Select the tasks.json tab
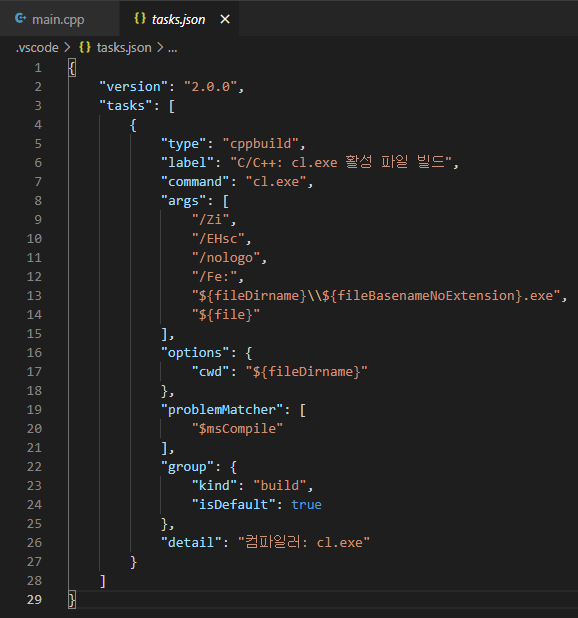This screenshot has width=578, height=618. (x=178, y=19)
